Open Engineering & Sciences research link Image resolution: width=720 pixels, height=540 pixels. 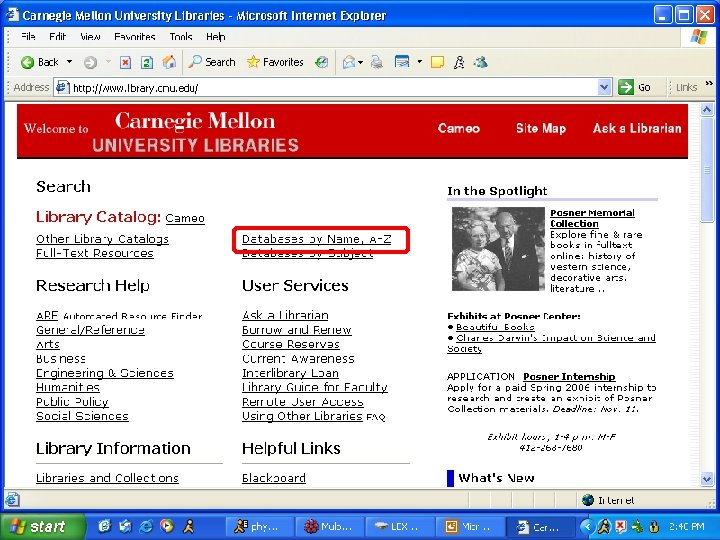(105, 373)
